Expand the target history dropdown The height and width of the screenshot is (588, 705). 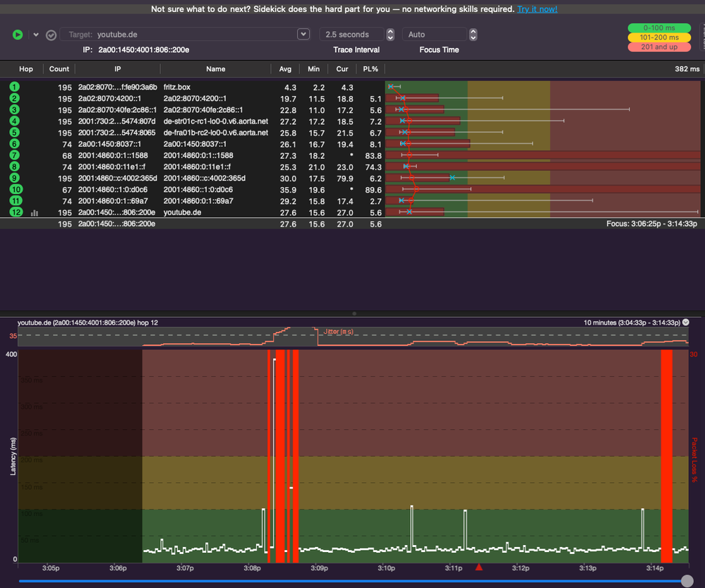pos(303,35)
